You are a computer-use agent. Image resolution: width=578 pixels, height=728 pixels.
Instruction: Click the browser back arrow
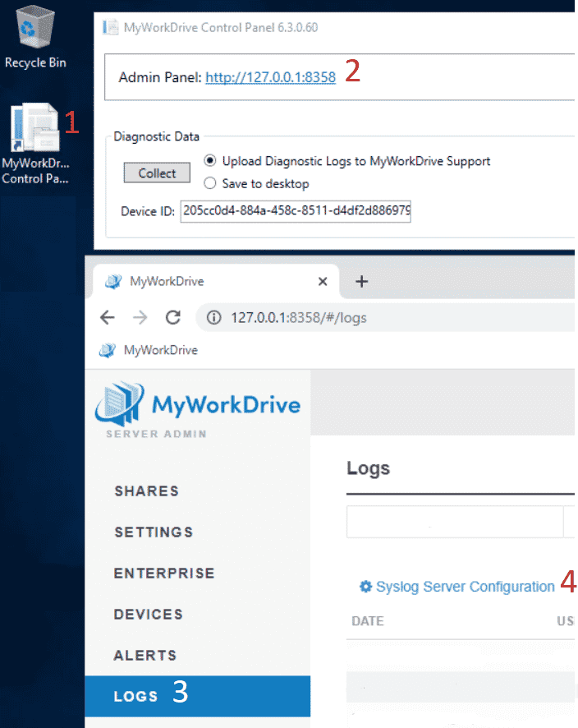point(108,317)
